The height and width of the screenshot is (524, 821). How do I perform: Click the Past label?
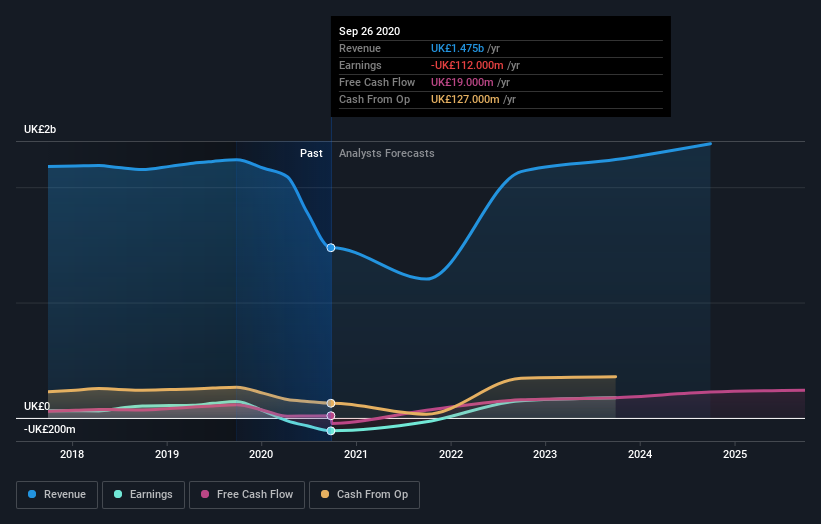click(311, 153)
